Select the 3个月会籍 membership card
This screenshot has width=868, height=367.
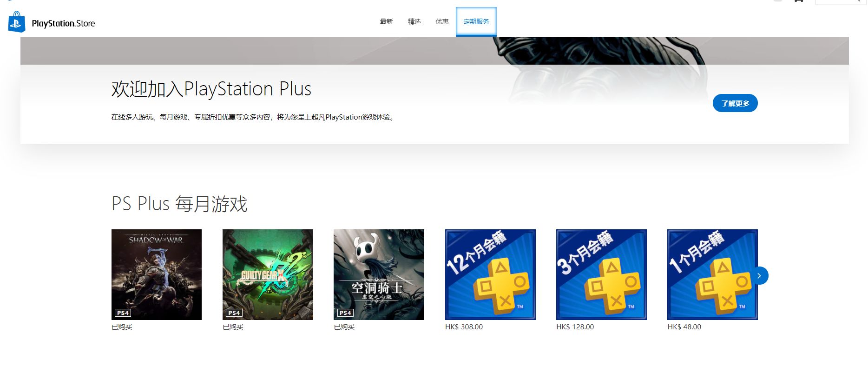(x=601, y=274)
